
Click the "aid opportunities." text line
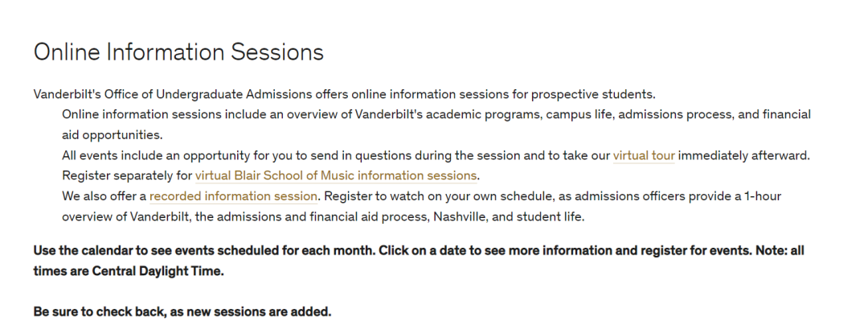[113, 135]
